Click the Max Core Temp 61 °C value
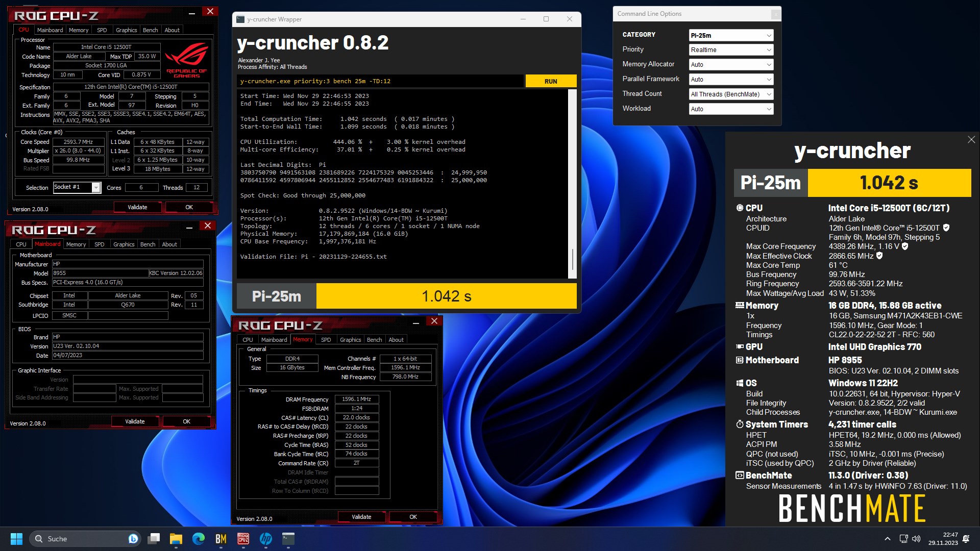Viewport: 980px width, 551px height. point(838,265)
